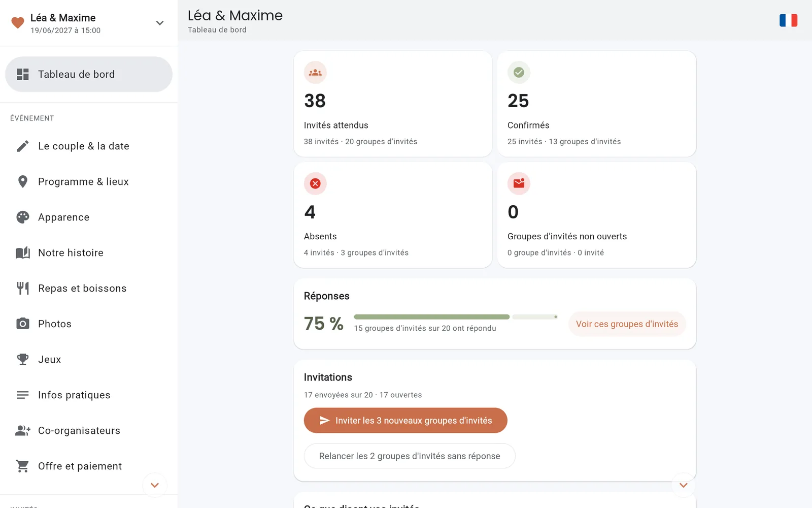Click the unopened mail icon
812x508 pixels.
click(x=519, y=183)
